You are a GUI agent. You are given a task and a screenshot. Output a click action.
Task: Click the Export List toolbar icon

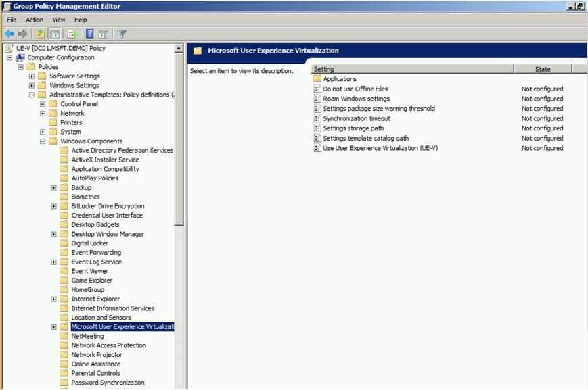pos(72,34)
